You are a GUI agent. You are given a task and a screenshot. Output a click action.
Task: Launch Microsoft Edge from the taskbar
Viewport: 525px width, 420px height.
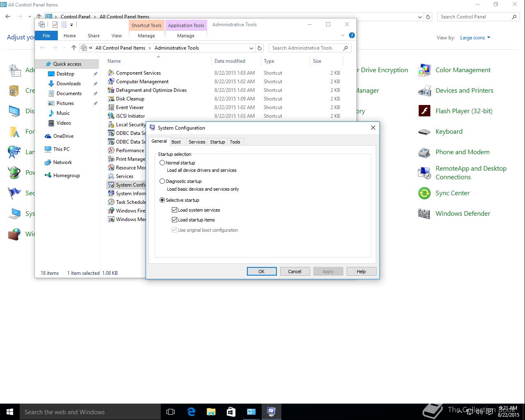pyautogui.click(x=191, y=412)
